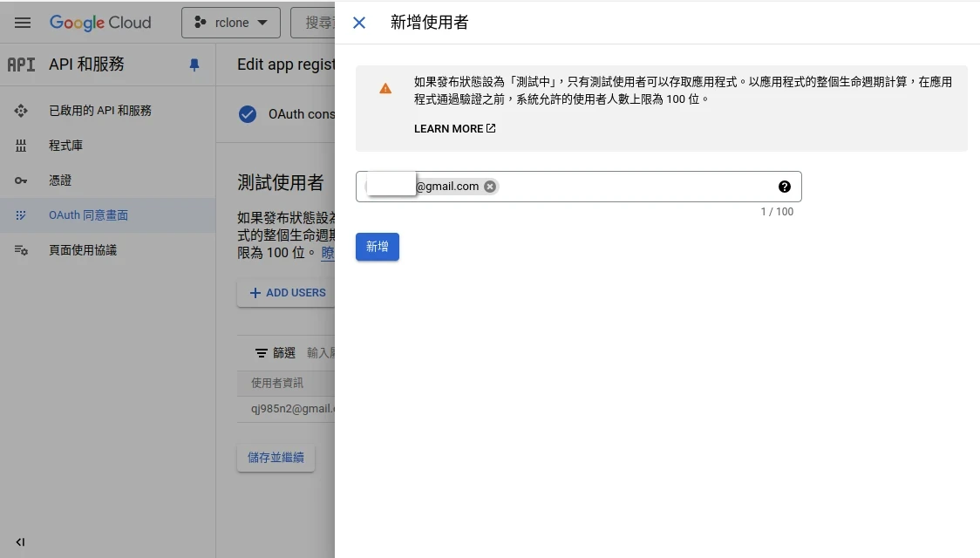
Task: Go to 程式庫 in sidebar
Action: 66,146
